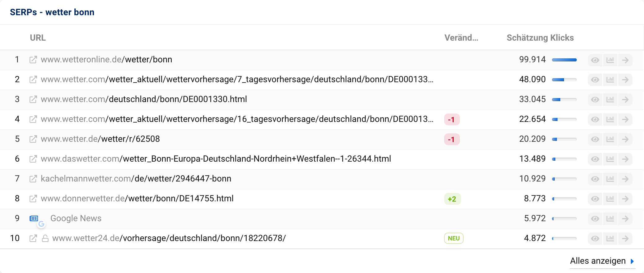Click arrow icon in donnerwetter.de row
Image resolution: width=644 pixels, height=273 pixels.
click(625, 199)
